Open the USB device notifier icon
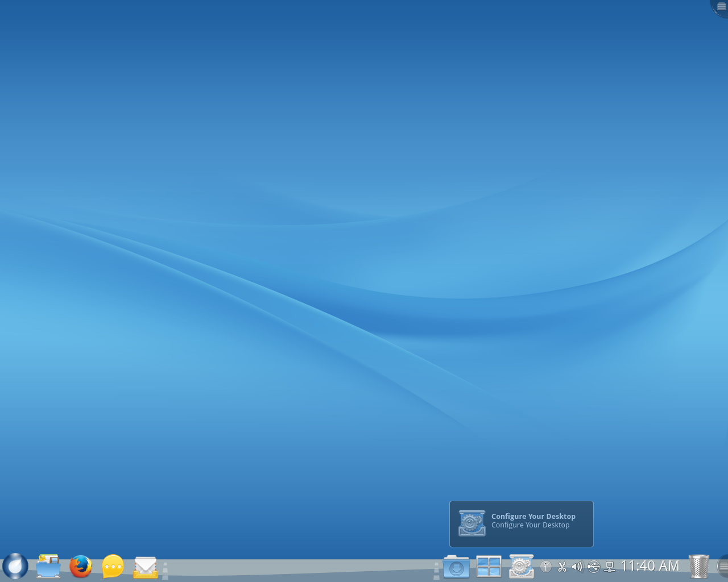 click(593, 567)
